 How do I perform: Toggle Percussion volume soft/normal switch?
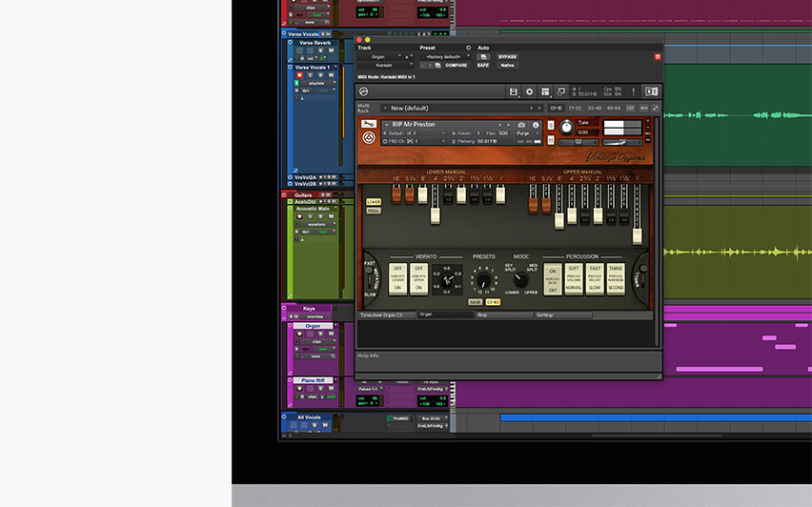pos(574,278)
